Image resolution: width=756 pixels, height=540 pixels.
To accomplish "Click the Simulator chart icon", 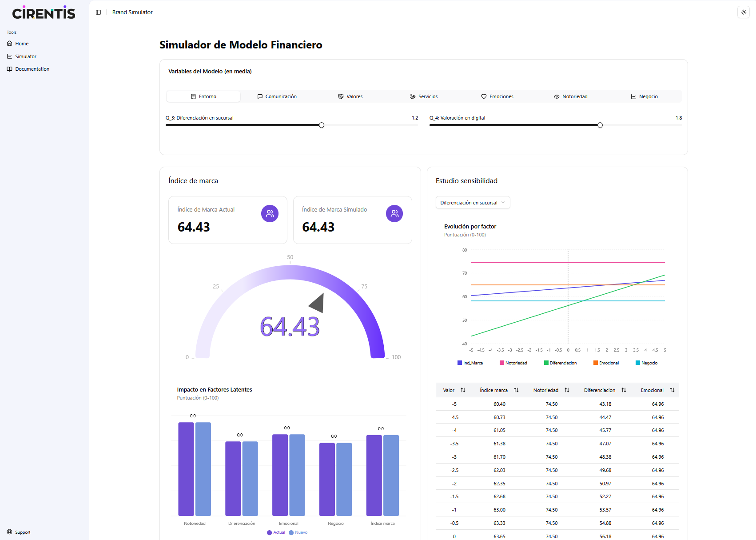I will click(10, 56).
